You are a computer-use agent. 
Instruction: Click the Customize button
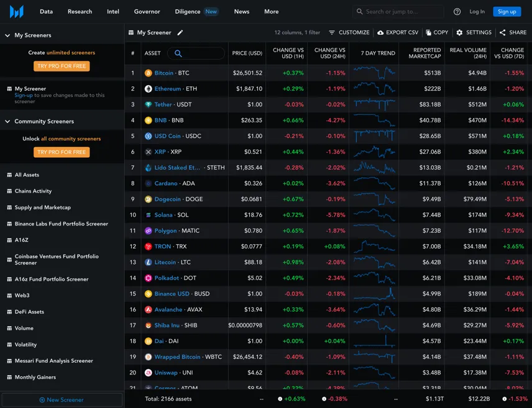pos(349,32)
